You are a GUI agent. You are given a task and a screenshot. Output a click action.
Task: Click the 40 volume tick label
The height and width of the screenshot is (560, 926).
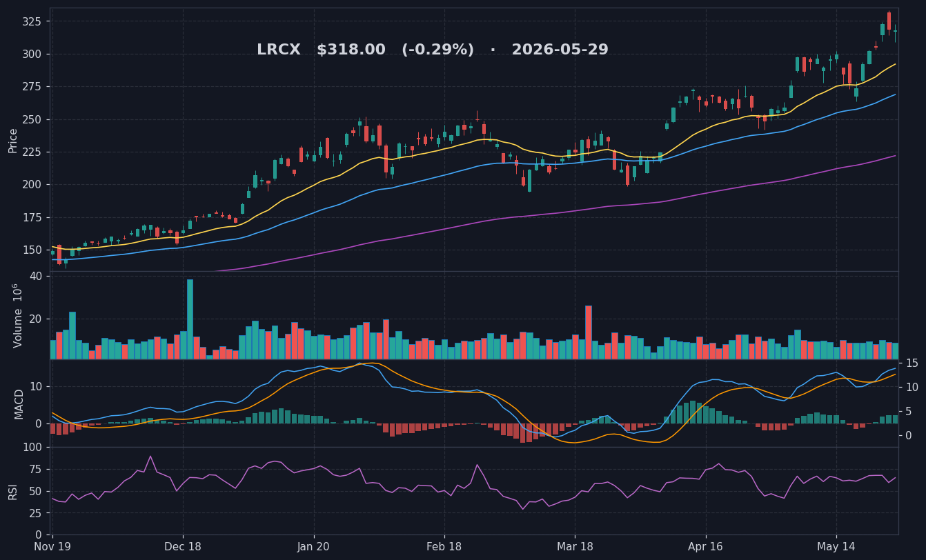pyautogui.click(x=36, y=277)
